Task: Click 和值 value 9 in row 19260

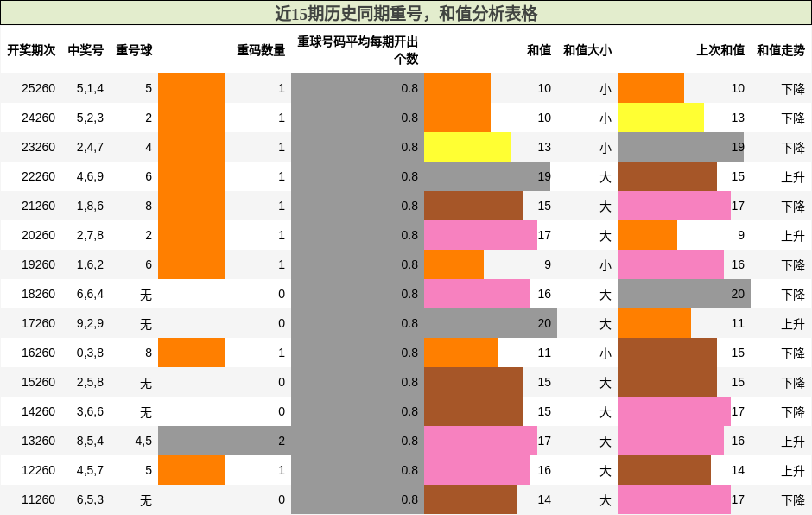Action: tap(548, 264)
